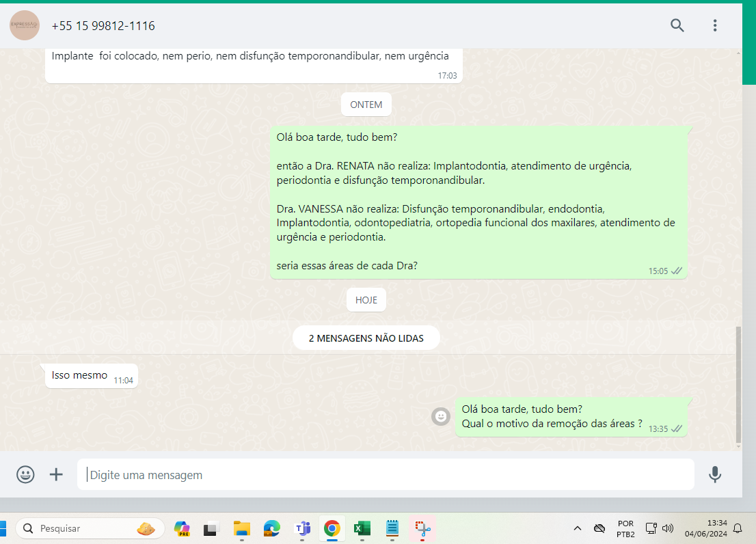The image size is (756, 544).
Task: Click the 'Olá boa tarde' message from 15:05
Action: click(x=478, y=202)
